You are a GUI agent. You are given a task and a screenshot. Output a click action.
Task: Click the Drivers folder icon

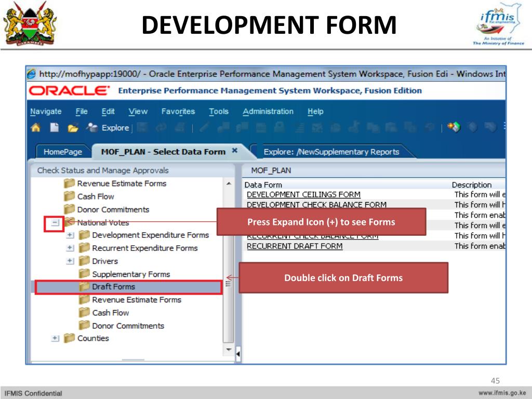pyautogui.click(x=84, y=261)
